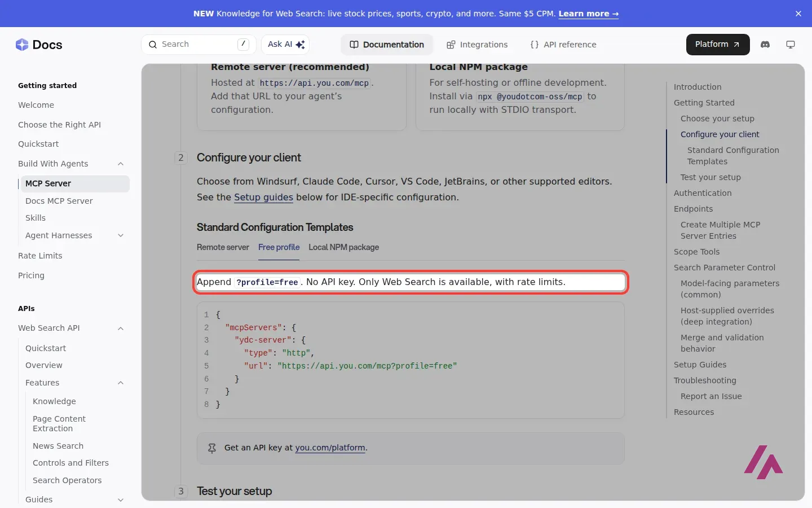Screen dimensions: 812x508
Task: Expand the Agent Harnesses submenu
Action: tap(121, 235)
